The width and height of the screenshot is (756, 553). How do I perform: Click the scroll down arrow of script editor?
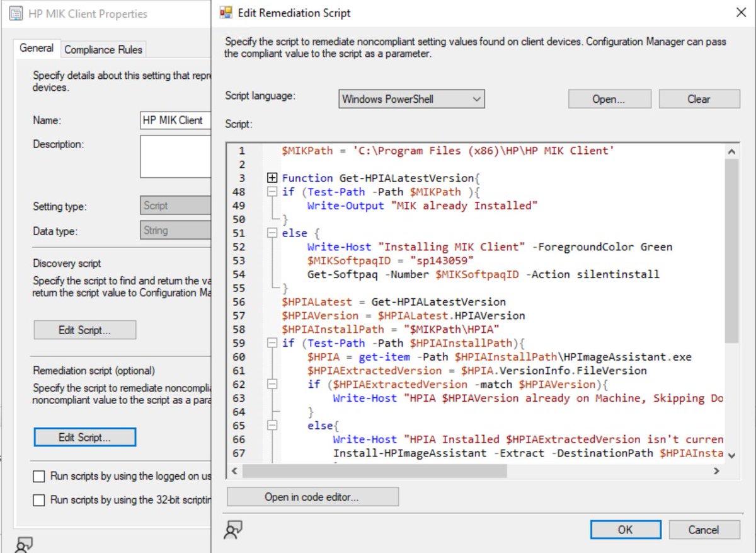pos(731,455)
